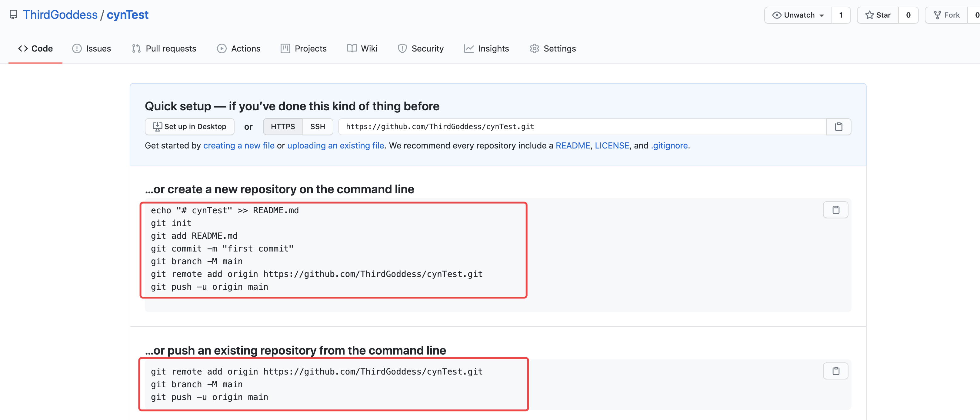Open the Security shield tab
Viewport: 980px width, 420px height.
421,49
